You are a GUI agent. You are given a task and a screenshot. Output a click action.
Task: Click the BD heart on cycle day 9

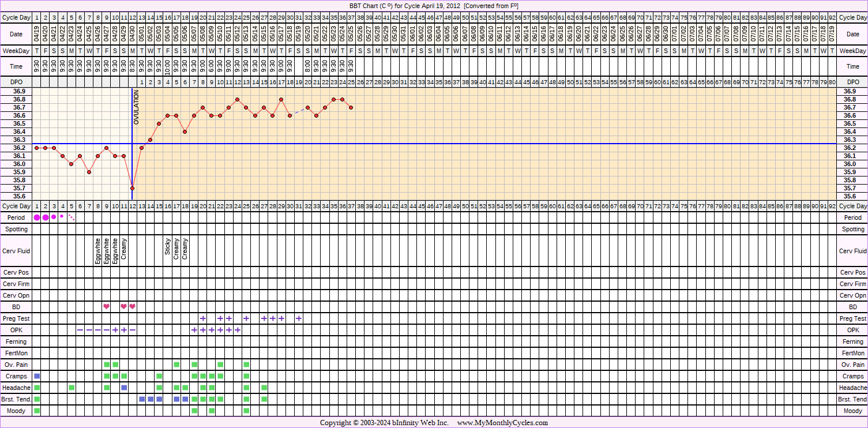(x=106, y=306)
